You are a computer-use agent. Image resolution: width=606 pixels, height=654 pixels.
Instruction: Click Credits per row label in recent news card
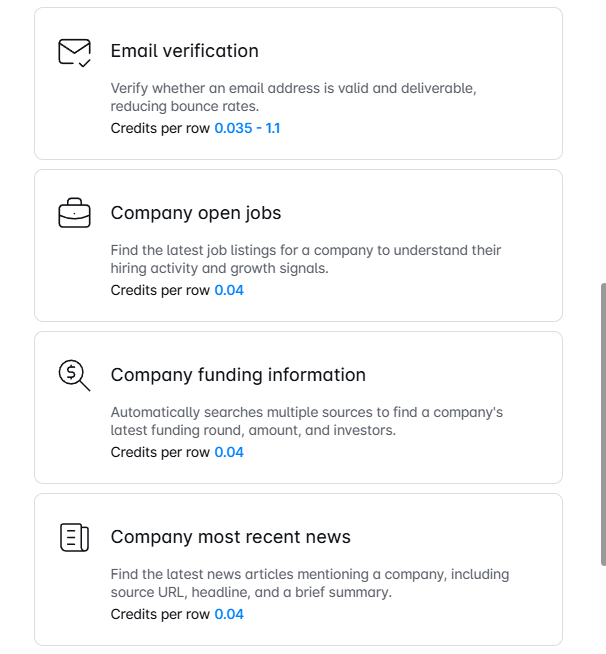(x=160, y=614)
